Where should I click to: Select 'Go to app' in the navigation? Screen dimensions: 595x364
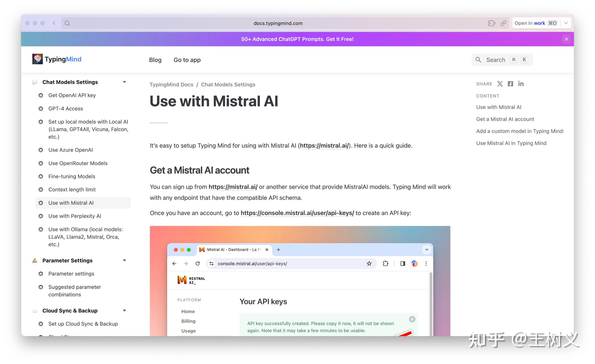187,60
